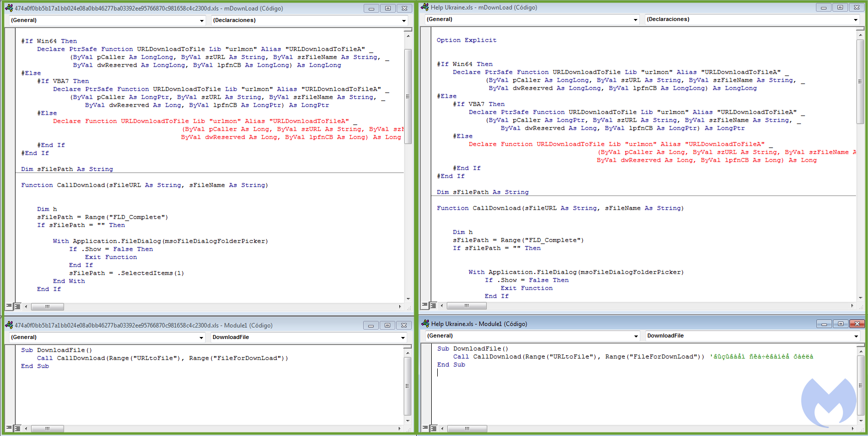Toggle Full Module View in 474a0f mDownload window

[x=18, y=306]
